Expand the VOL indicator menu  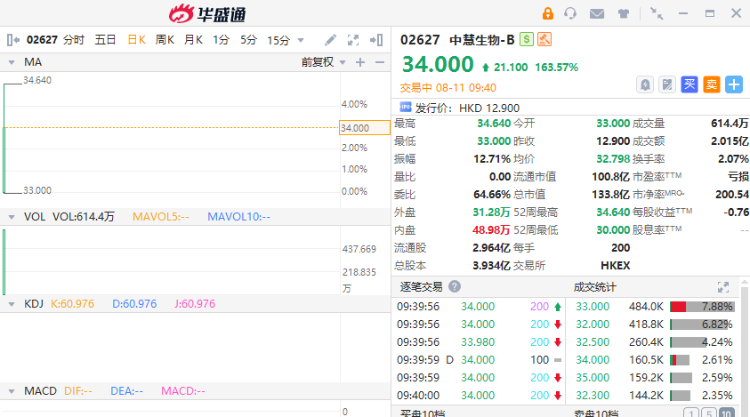[11, 217]
